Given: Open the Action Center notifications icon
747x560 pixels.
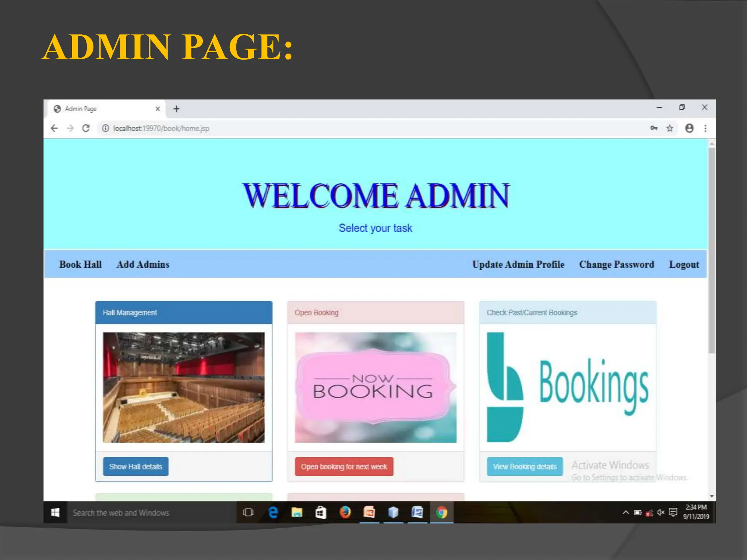Looking at the screenshot, I should coord(673,513).
